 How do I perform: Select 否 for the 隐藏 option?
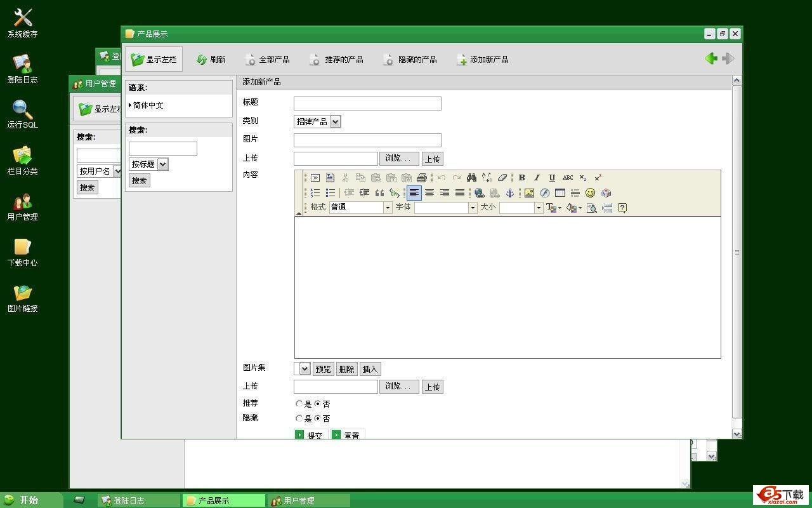(x=318, y=418)
